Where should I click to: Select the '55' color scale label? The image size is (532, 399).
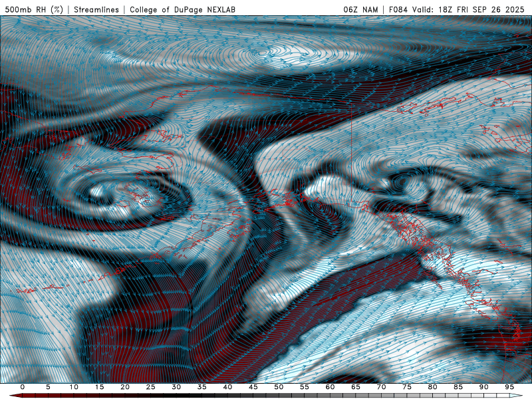(305, 387)
